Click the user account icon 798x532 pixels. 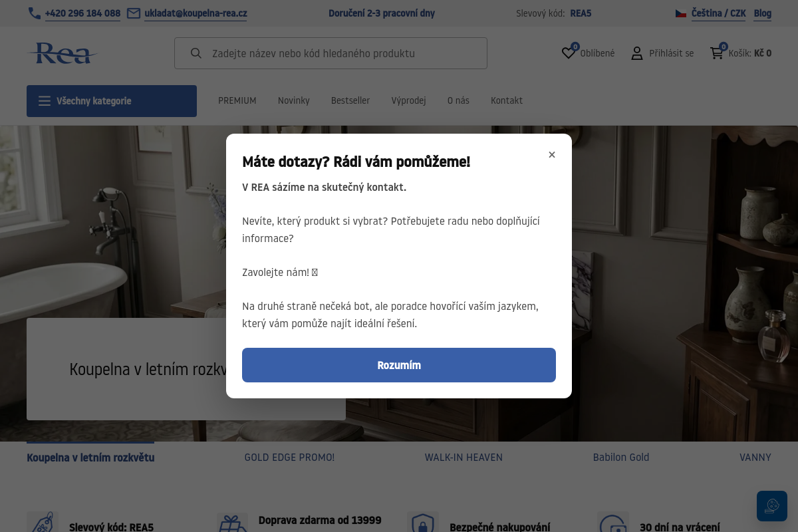tap(637, 53)
